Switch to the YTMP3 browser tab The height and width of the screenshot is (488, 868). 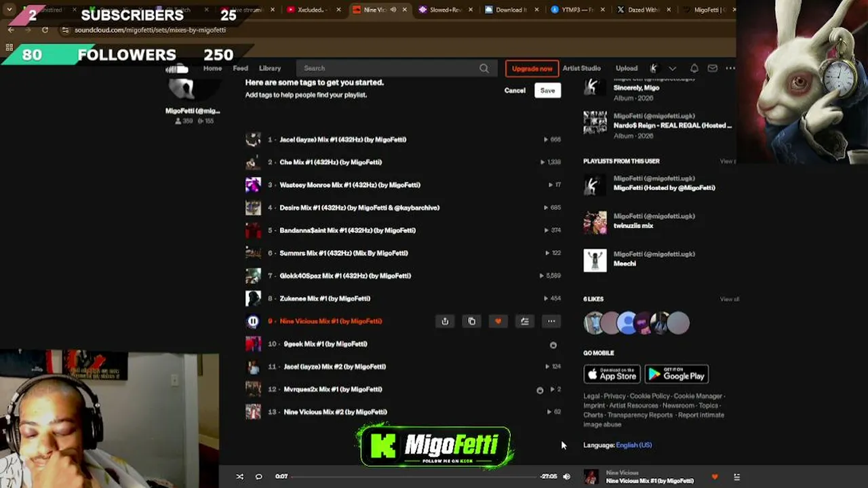[x=578, y=10]
